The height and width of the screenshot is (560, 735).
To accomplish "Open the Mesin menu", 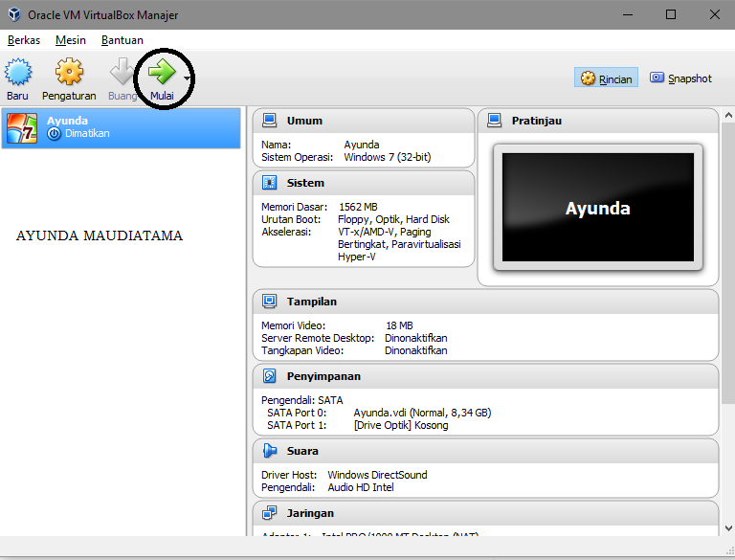I will pyautogui.click(x=71, y=40).
